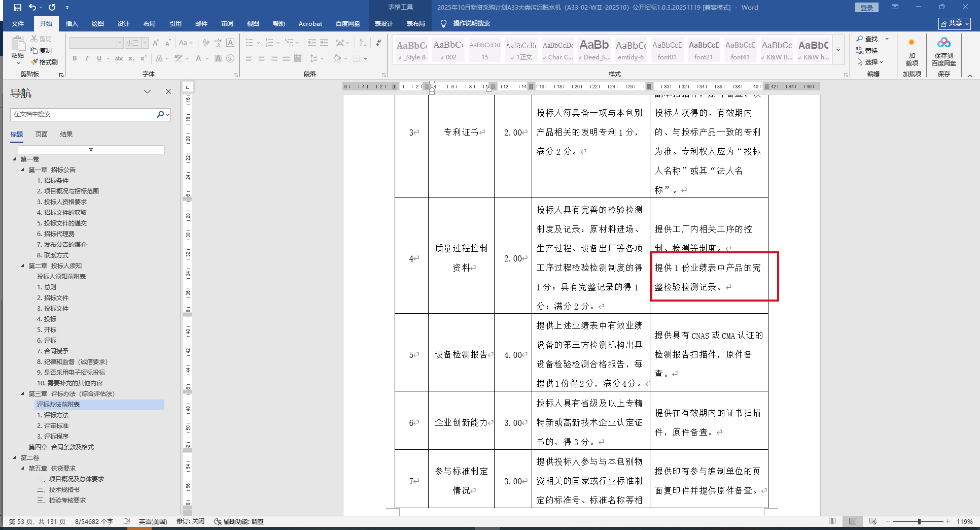This screenshot has height=530, width=980.
Task: Click the Format Painter (格式刷)
Action: click(x=44, y=62)
